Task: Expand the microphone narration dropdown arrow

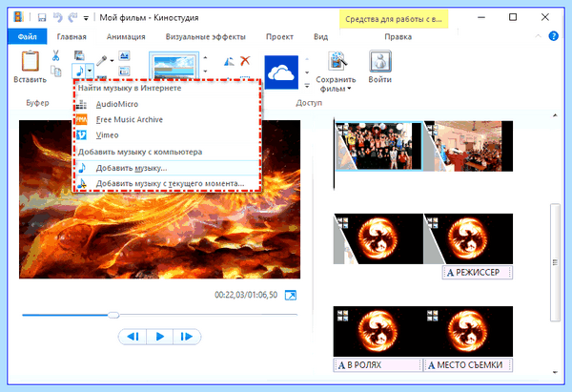Action: click(x=112, y=61)
